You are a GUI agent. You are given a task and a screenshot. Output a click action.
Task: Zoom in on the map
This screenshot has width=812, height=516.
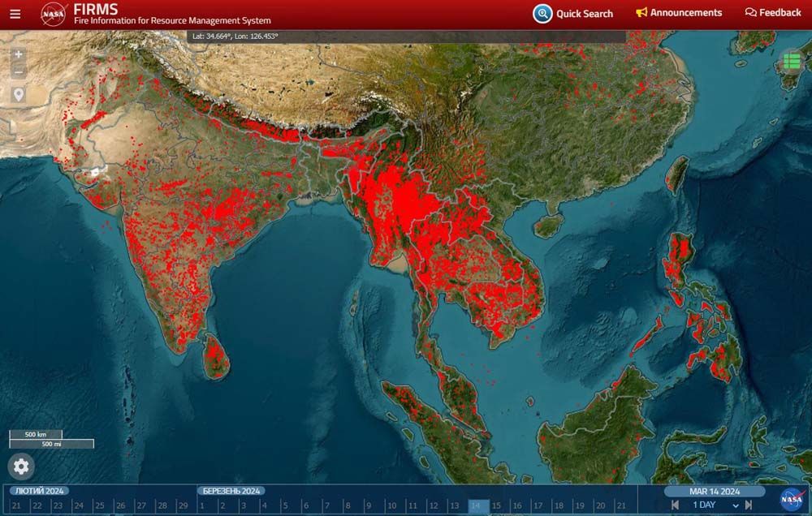pyautogui.click(x=19, y=54)
